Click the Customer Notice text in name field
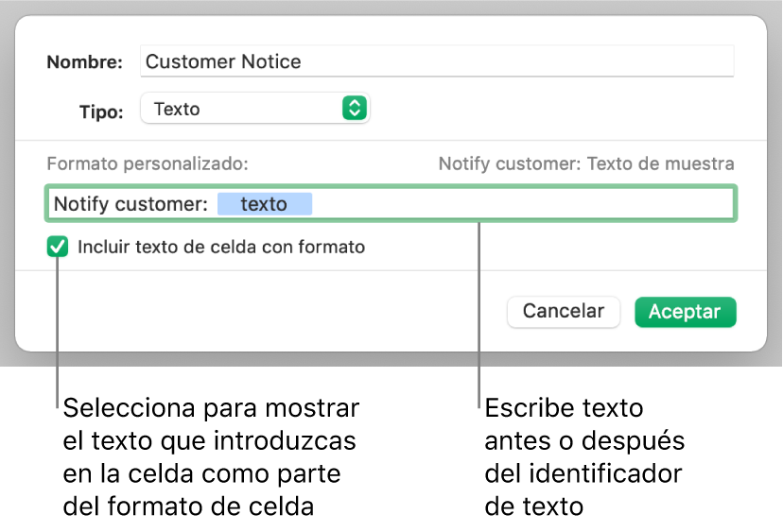The height and width of the screenshot is (532, 783). coord(223,62)
